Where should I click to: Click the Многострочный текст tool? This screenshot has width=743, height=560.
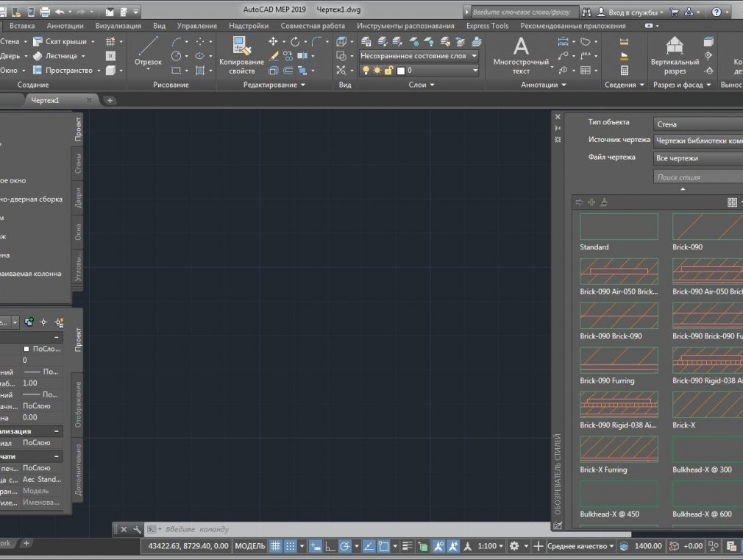pyautogui.click(x=521, y=55)
